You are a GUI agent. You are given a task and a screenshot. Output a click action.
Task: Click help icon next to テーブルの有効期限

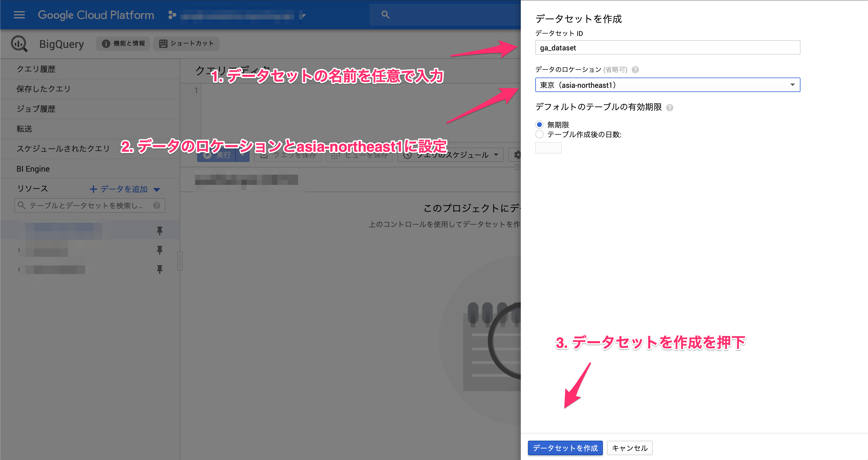[670, 108]
